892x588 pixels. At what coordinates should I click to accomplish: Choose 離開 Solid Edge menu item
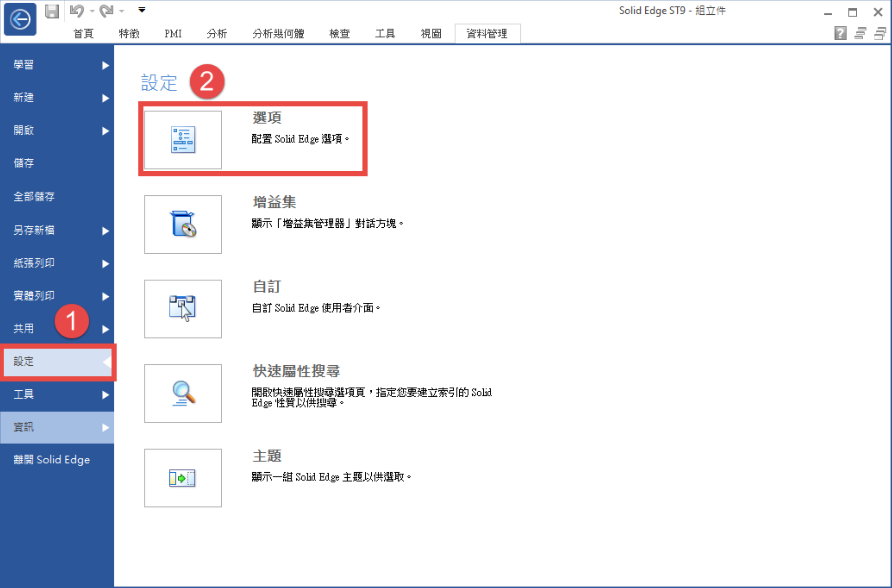tap(57, 460)
